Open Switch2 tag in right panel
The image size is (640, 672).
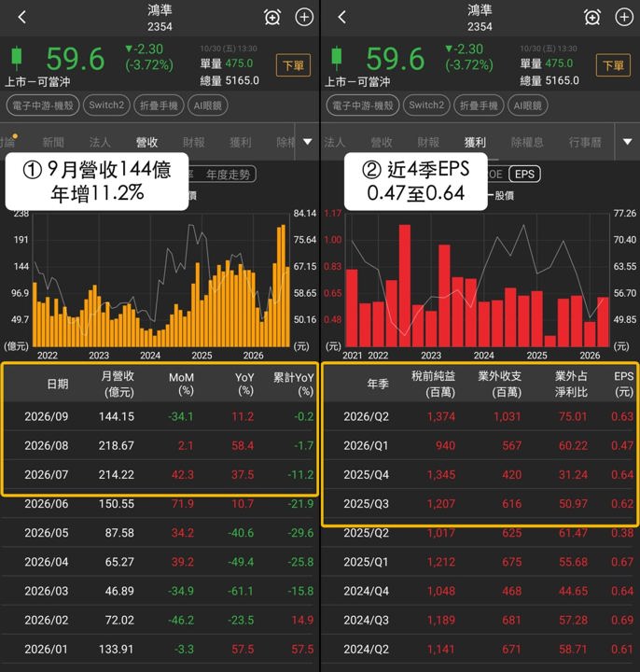(x=426, y=105)
